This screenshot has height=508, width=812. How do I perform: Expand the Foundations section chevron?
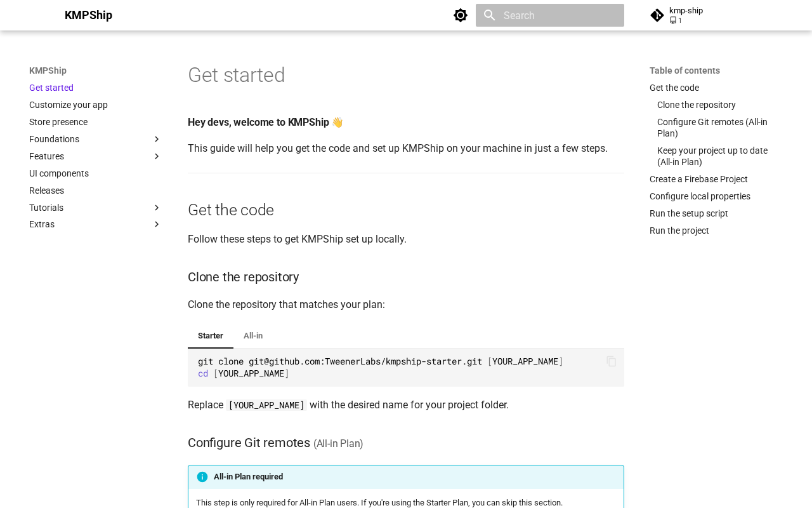[157, 139]
